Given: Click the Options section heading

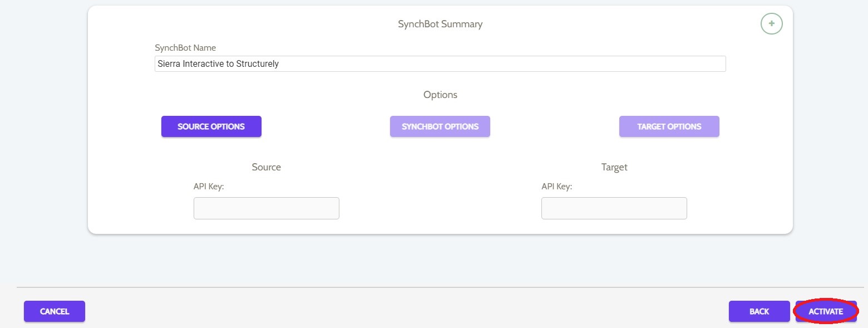Looking at the screenshot, I should (440, 95).
